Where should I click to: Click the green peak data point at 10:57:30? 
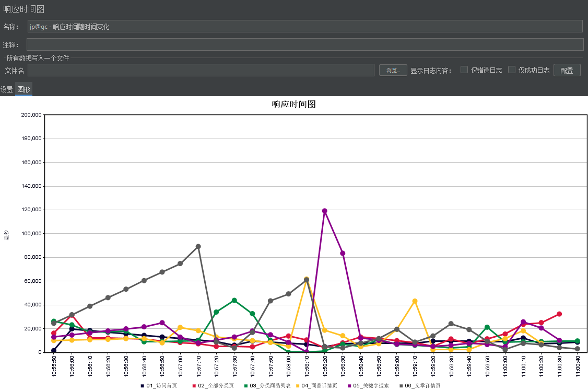coord(234,300)
